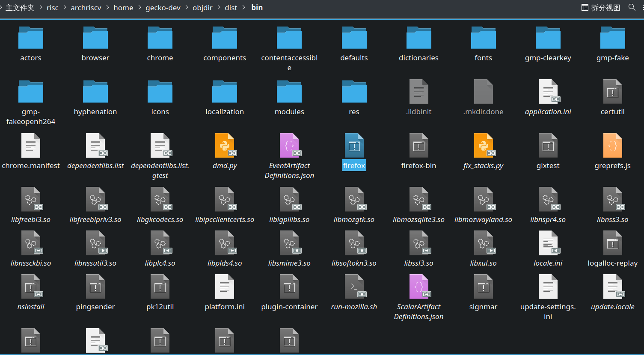The image size is (644, 355).
Task: Click signmar file name
Action: pyautogui.click(x=483, y=307)
